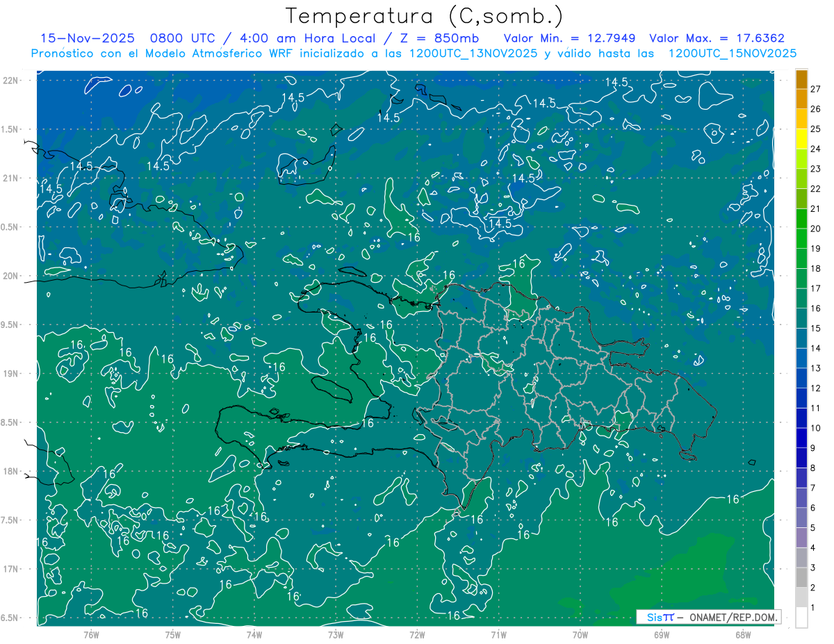Click the color scale label "15"
The height and width of the screenshot is (644, 834).
815,329
